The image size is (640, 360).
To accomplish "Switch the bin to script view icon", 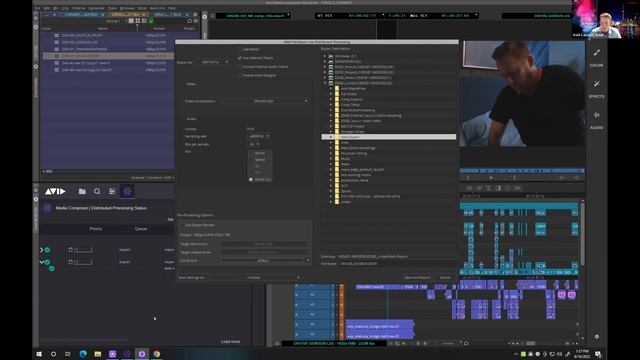I will (144, 21).
